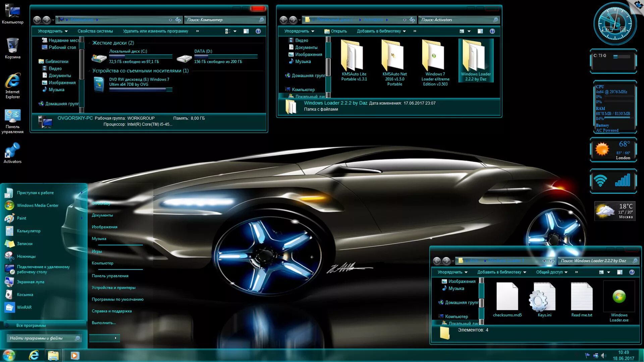Toggle the preview pane in the Компьютер window
644x362 pixels.
click(x=246, y=31)
